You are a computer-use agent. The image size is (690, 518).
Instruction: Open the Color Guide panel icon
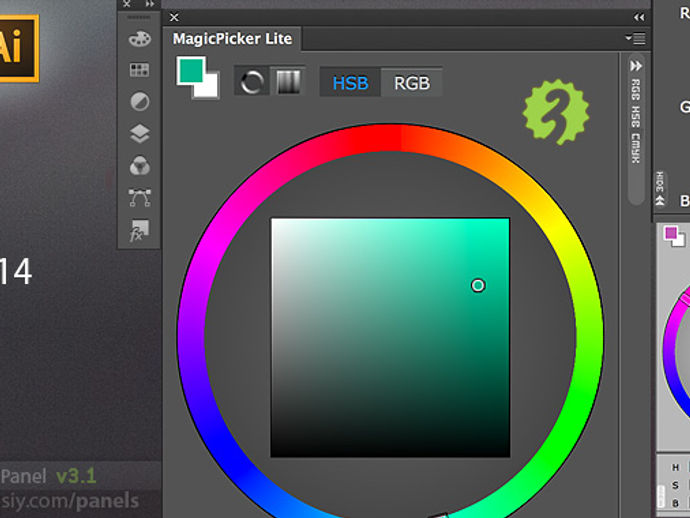pos(140,166)
